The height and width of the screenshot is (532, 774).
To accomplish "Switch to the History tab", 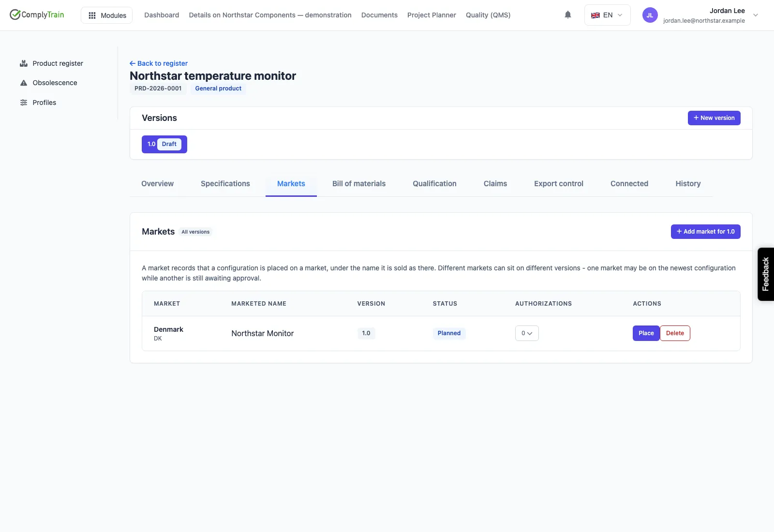I will point(688,184).
